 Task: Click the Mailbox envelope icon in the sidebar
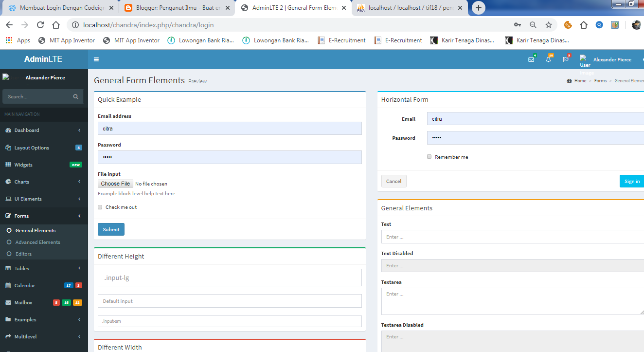click(x=8, y=302)
